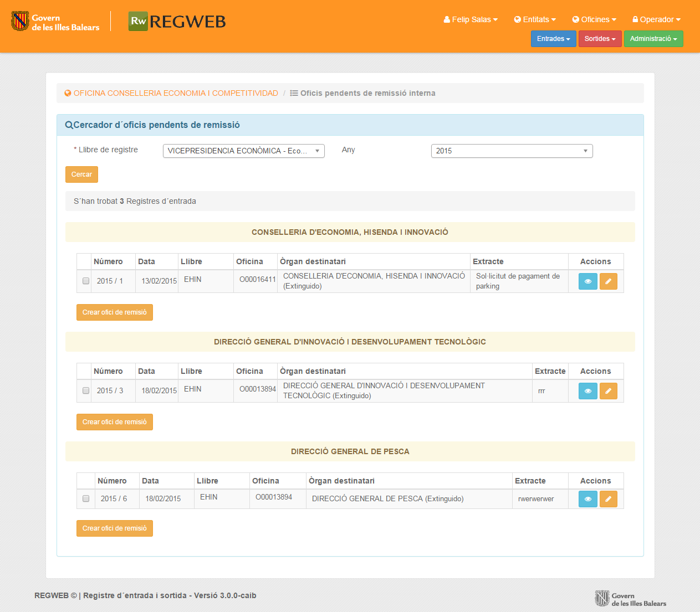Check the box for entry 2015 / 1
Viewport: 700px width, 612px height.
tap(86, 281)
